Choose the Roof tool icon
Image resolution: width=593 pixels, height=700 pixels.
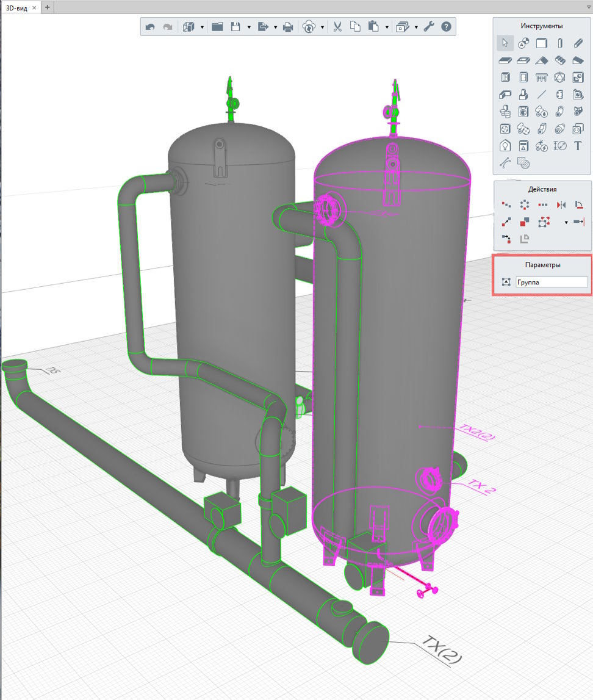click(x=542, y=60)
